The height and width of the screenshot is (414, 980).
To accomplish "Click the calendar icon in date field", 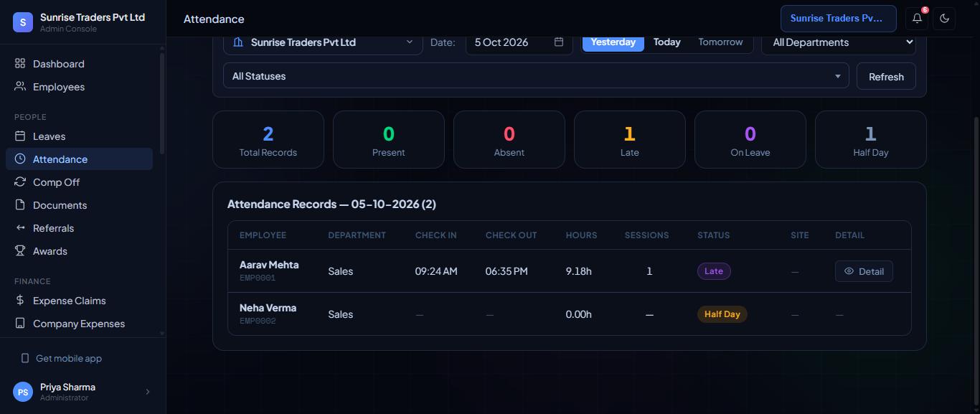I will tap(559, 42).
